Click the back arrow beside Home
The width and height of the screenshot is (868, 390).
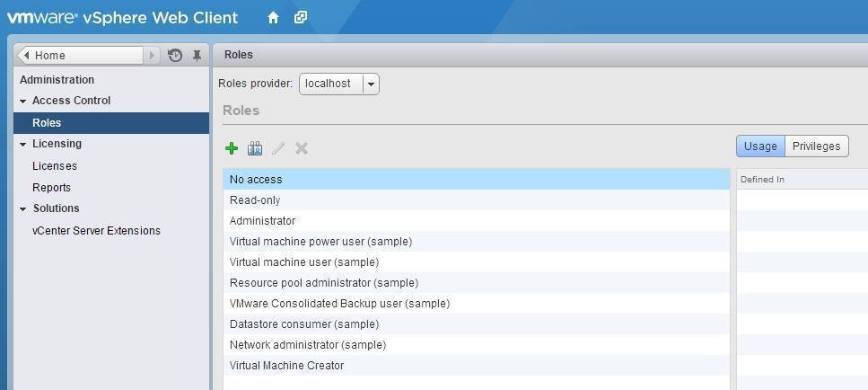pyautogui.click(x=26, y=56)
